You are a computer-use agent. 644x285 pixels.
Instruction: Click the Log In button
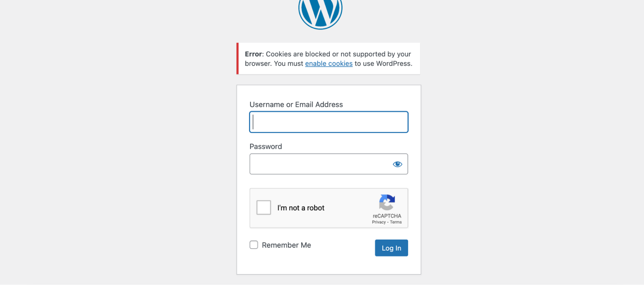391,248
